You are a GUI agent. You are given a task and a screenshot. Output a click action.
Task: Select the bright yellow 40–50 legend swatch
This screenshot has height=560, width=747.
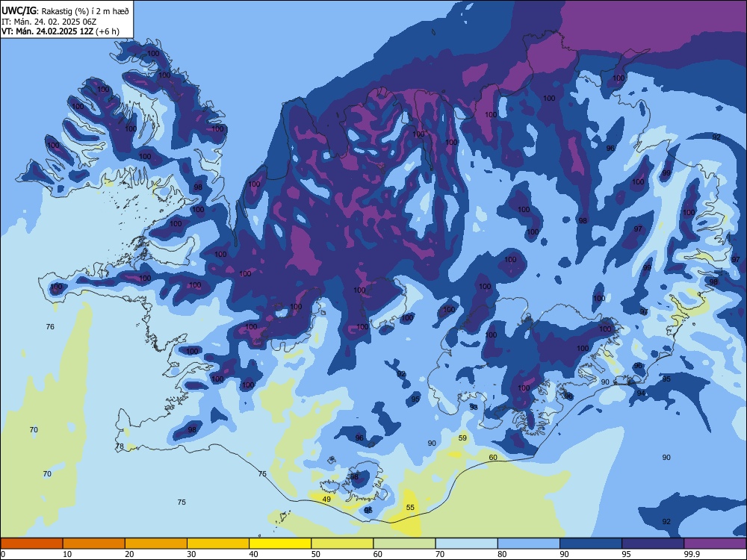(280, 544)
